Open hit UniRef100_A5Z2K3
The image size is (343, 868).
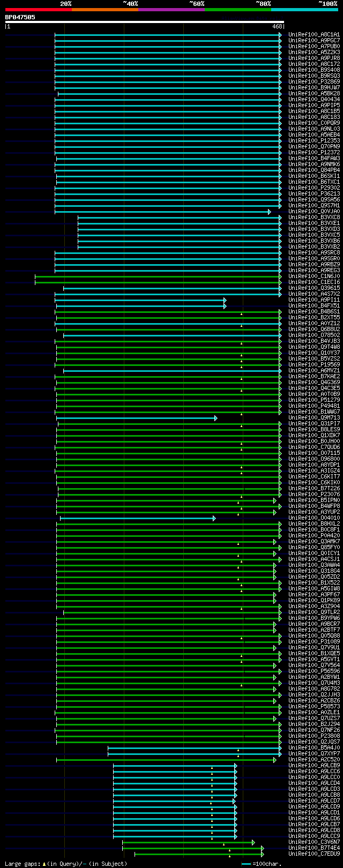pos(314,53)
